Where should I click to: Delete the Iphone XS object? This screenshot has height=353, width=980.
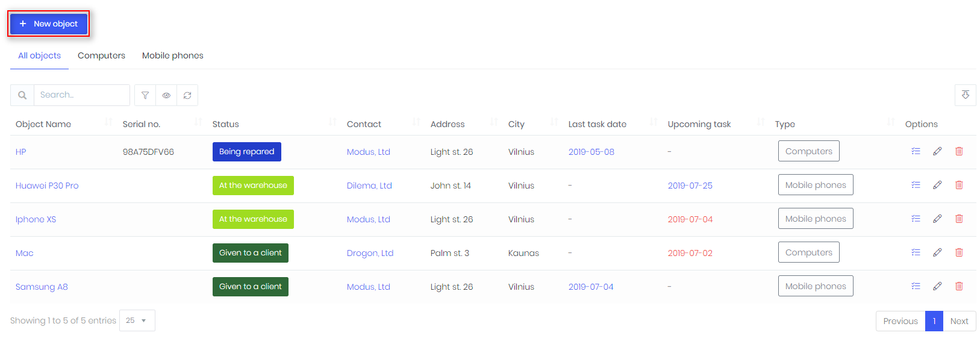pyautogui.click(x=959, y=219)
